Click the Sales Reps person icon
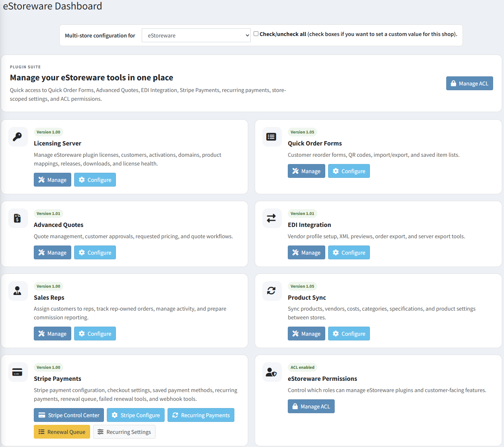This screenshot has height=447, width=504. click(x=17, y=291)
